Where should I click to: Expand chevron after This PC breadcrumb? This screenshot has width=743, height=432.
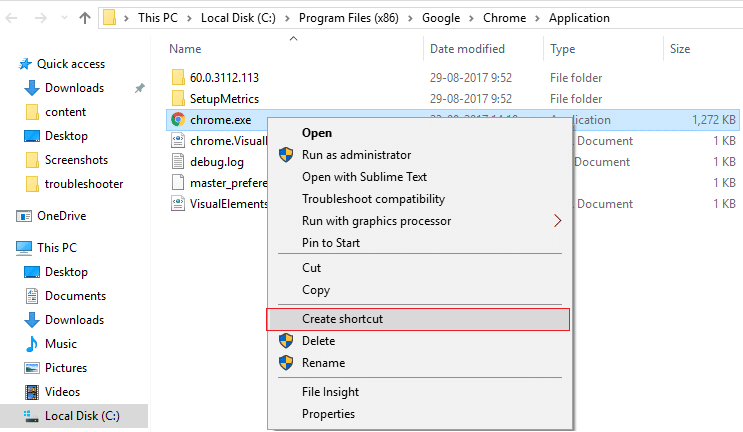(x=189, y=18)
